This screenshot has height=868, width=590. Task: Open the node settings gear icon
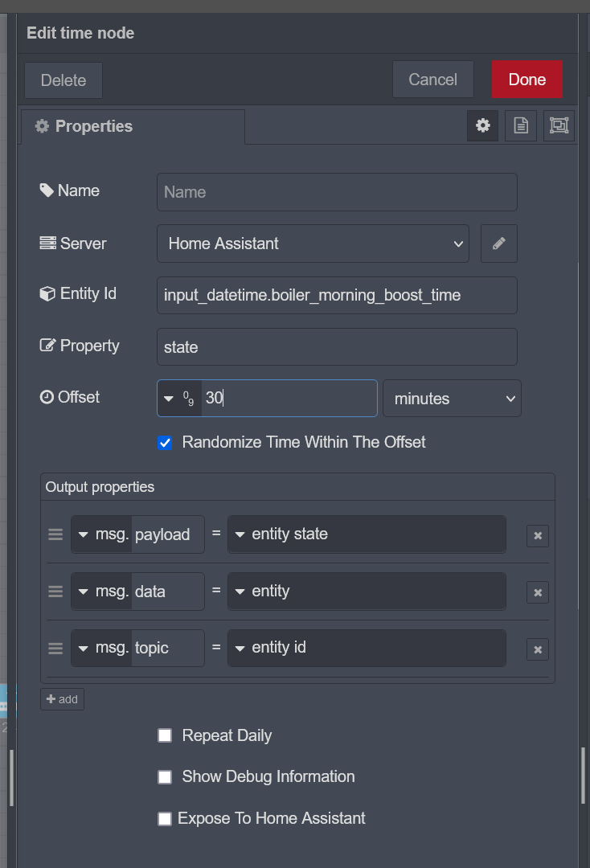click(x=482, y=125)
